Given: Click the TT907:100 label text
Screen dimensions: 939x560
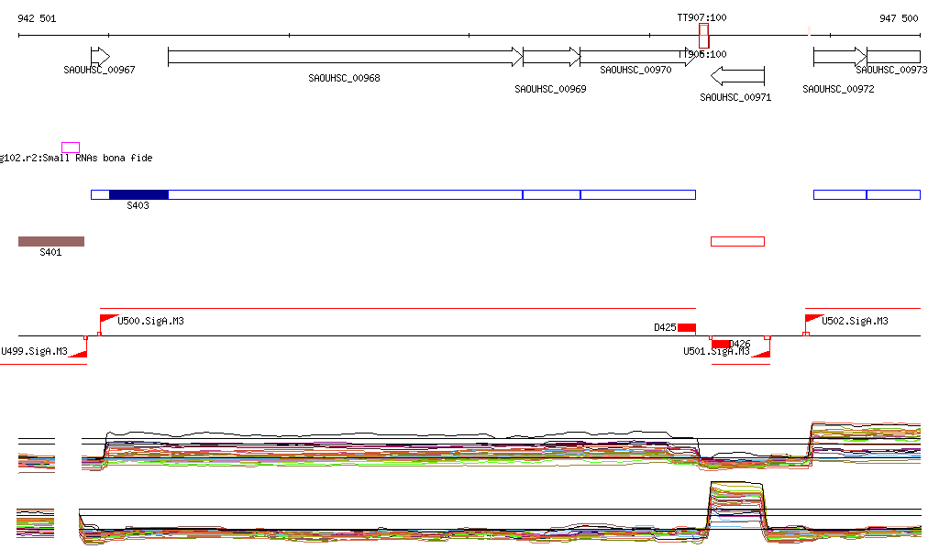Looking at the screenshot, I should coord(701,18).
